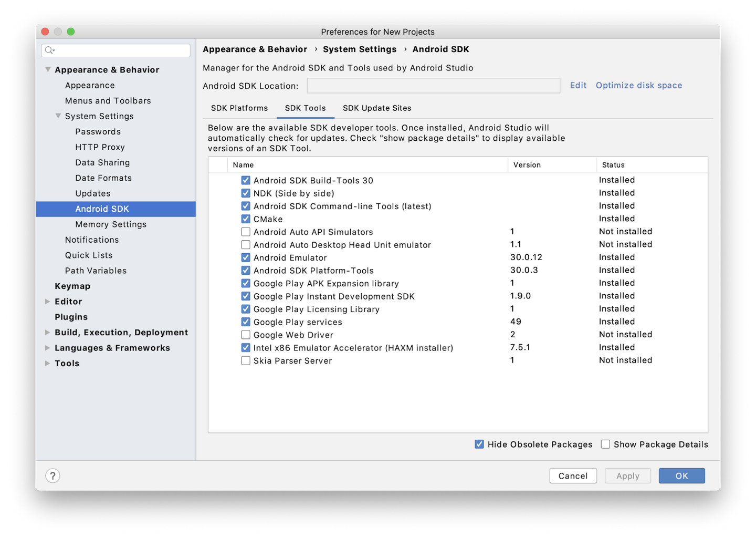Open the SDK Update Sites tab

tap(377, 108)
